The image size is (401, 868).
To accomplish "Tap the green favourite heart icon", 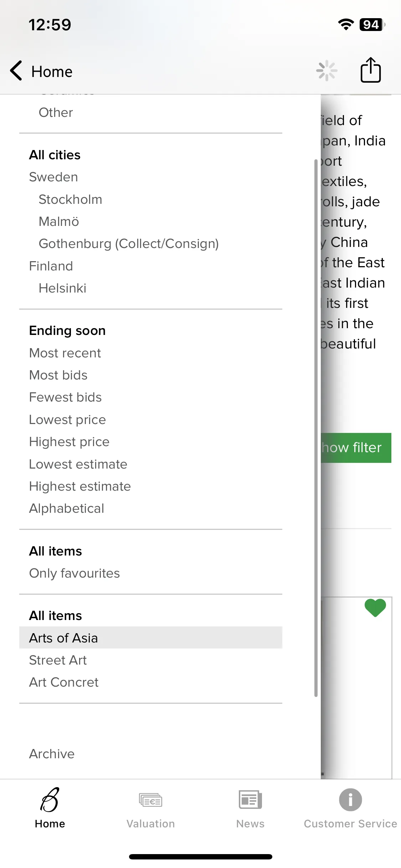I will pyautogui.click(x=375, y=608).
